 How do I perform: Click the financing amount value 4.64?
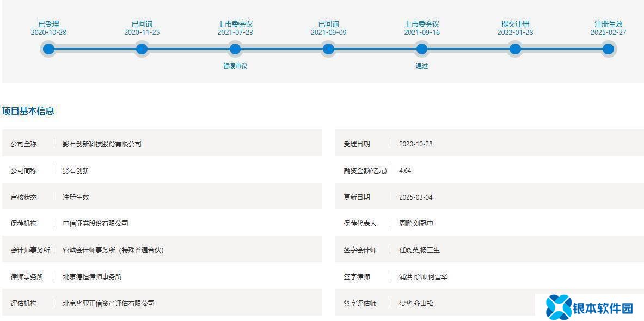tap(405, 170)
